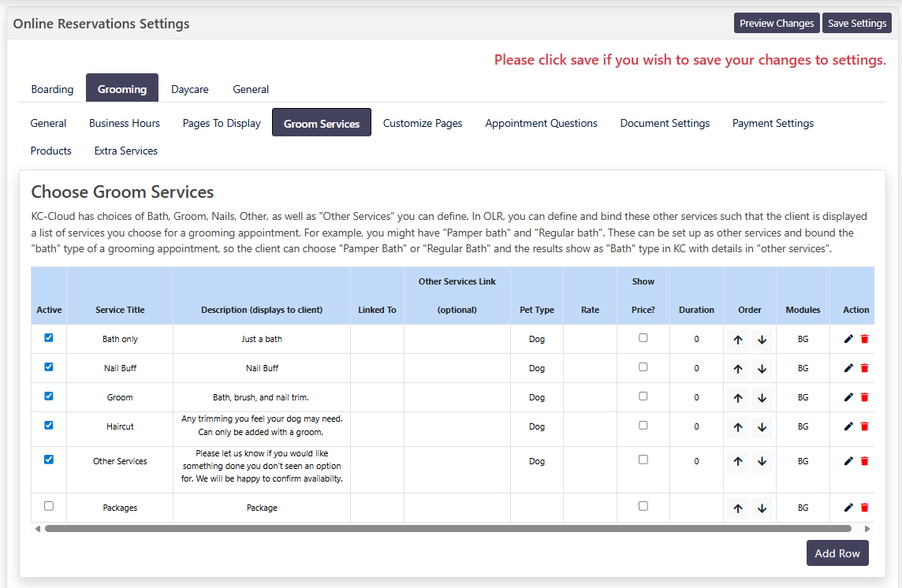The width and height of the screenshot is (902, 588).
Task: Toggle Show Price for Groom service
Action: coord(643,396)
